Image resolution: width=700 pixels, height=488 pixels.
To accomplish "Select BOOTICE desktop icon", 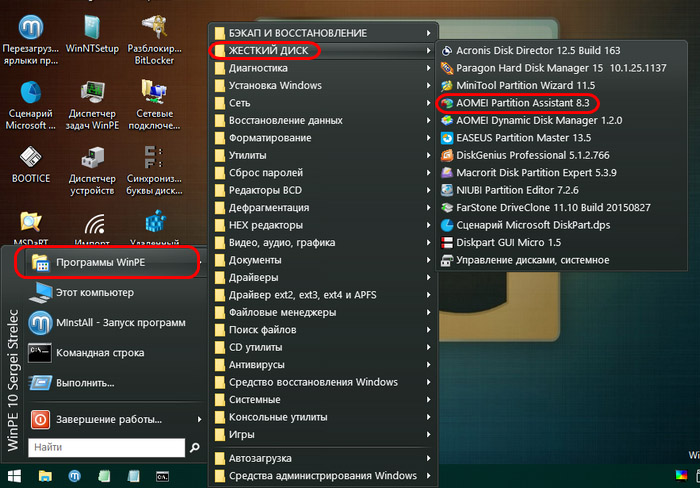I will pyautogui.click(x=31, y=164).
